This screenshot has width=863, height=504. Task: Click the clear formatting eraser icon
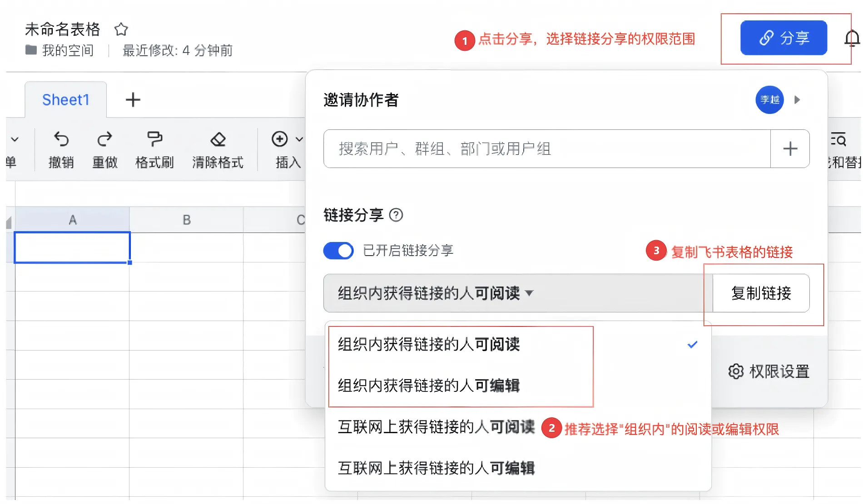click(218, 139)
